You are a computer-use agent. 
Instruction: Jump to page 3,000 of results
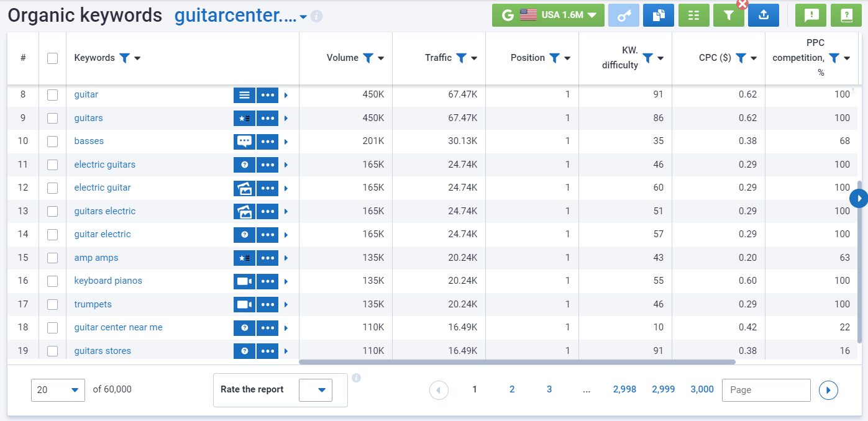coord(701,389)
